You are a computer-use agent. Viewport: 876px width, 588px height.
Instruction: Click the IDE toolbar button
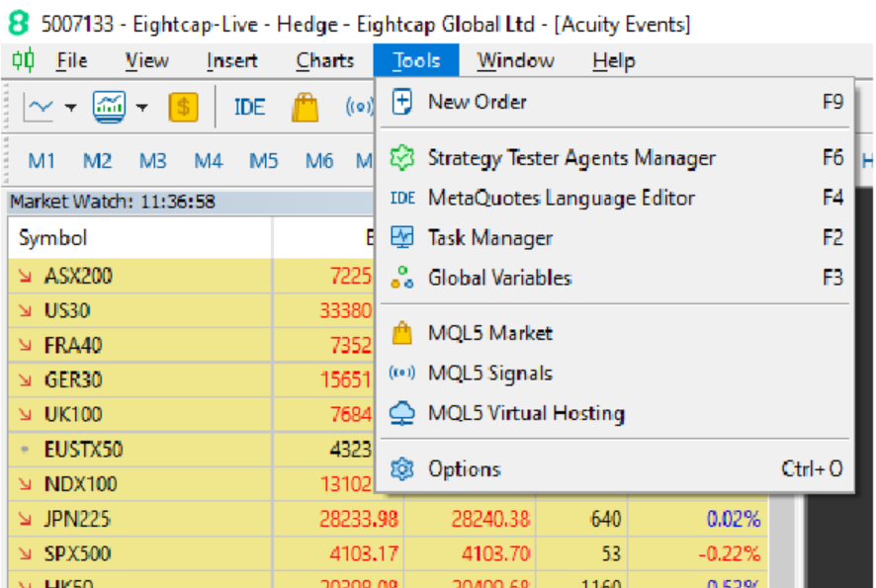[x=249, y=107]
